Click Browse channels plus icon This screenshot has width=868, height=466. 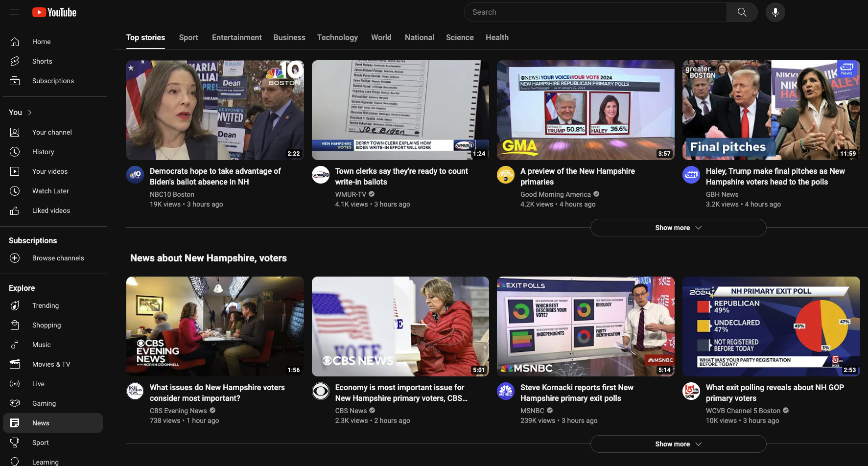15,258
